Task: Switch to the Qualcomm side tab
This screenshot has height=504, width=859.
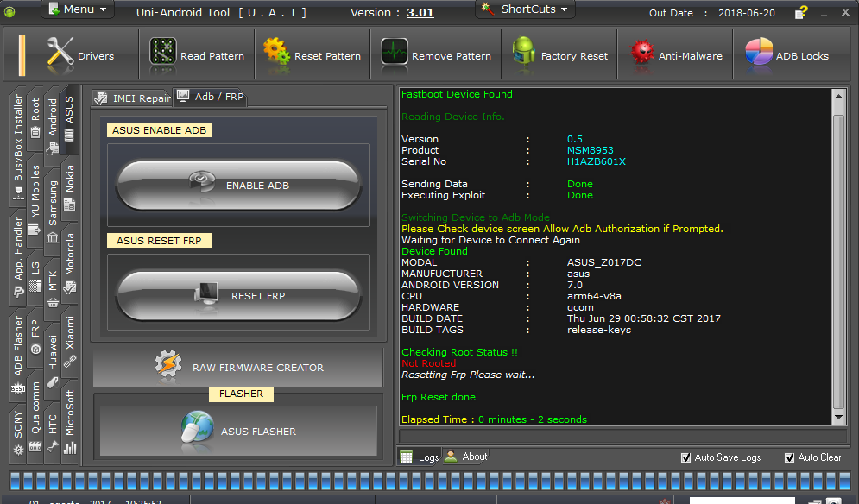Action: (35, 418)
